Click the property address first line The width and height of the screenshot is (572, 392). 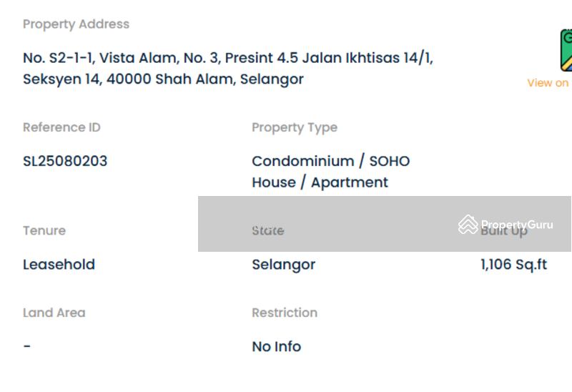coord(228,58)
